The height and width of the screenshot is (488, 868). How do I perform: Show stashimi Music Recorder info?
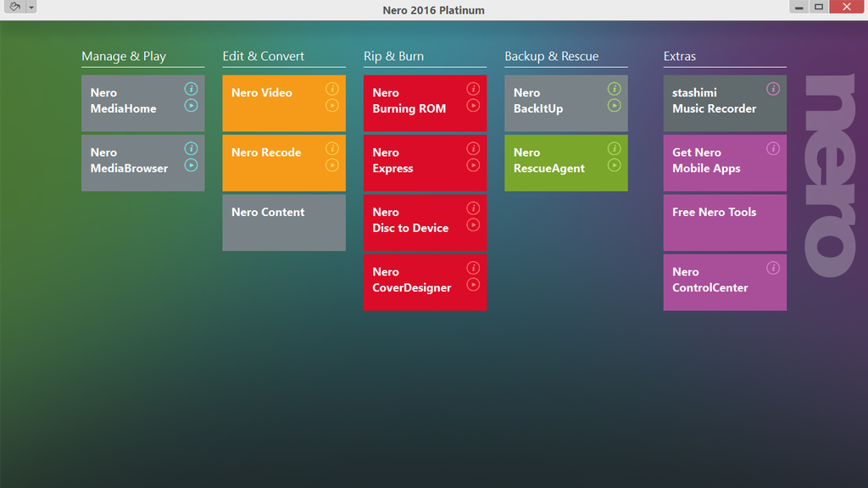(773, 88)
